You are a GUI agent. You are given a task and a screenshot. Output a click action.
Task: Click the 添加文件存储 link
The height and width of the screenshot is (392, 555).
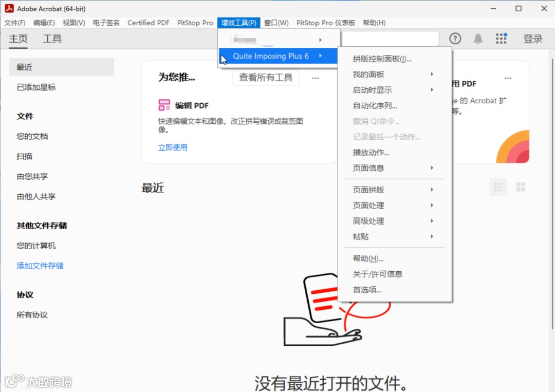[40, 266]
